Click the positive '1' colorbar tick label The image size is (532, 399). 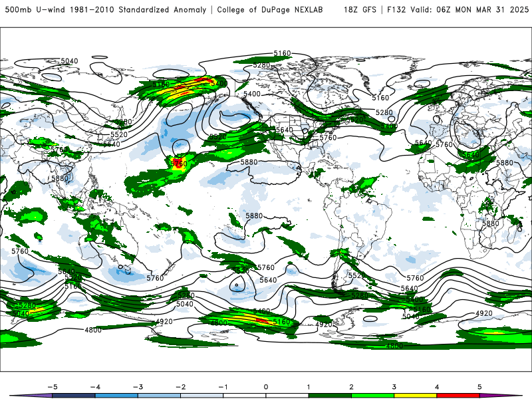pyautogui.click(x=309, y=387)
